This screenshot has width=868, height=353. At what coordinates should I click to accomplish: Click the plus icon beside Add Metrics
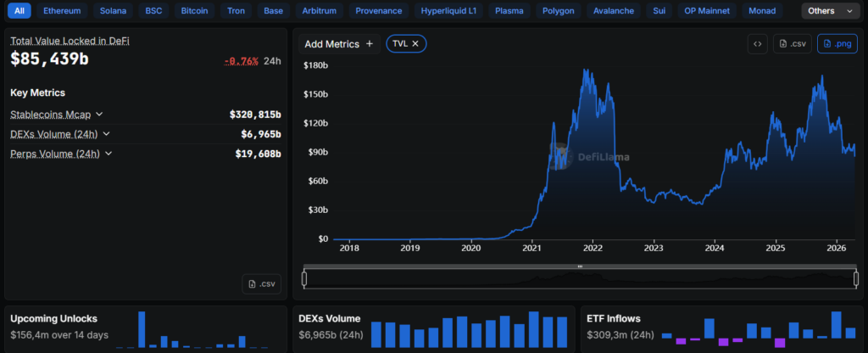[370, 43]
